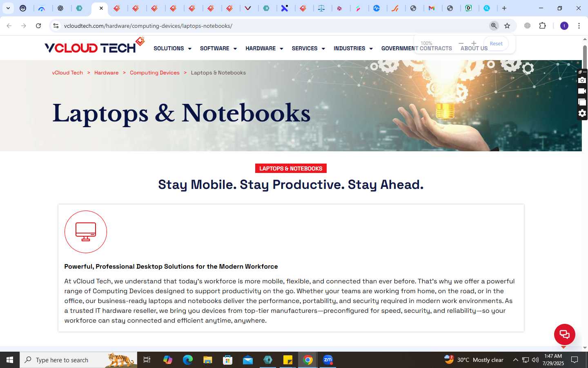
Task: Open File Explorer from the taskbar
Action: [x=208, y=360]
